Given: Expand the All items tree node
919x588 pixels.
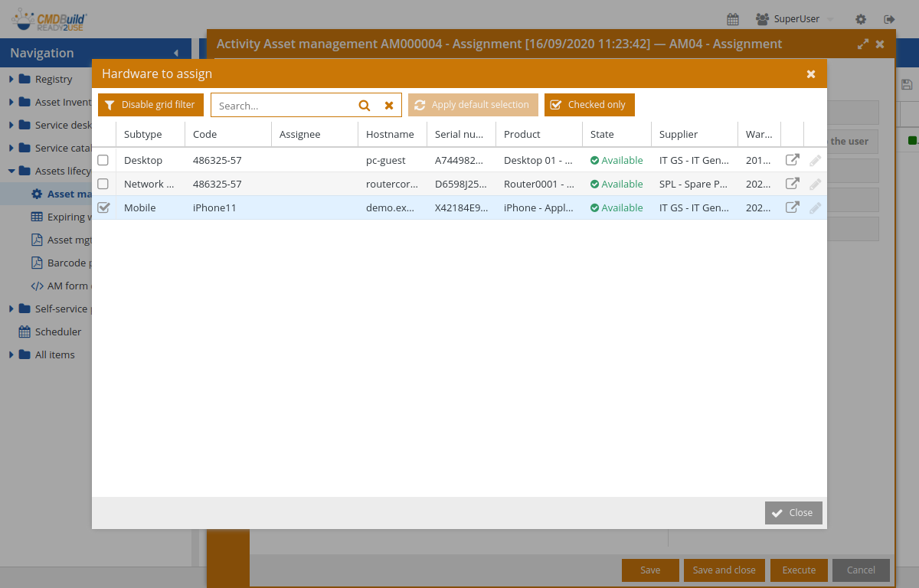Looking at the screenshot, I should (x=12, y=354).
